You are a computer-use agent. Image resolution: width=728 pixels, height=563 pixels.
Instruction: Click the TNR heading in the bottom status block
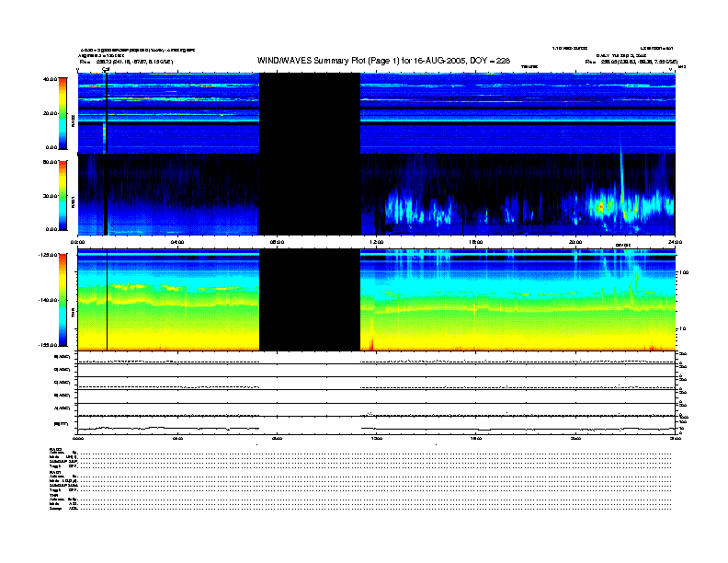pos(53,495)
